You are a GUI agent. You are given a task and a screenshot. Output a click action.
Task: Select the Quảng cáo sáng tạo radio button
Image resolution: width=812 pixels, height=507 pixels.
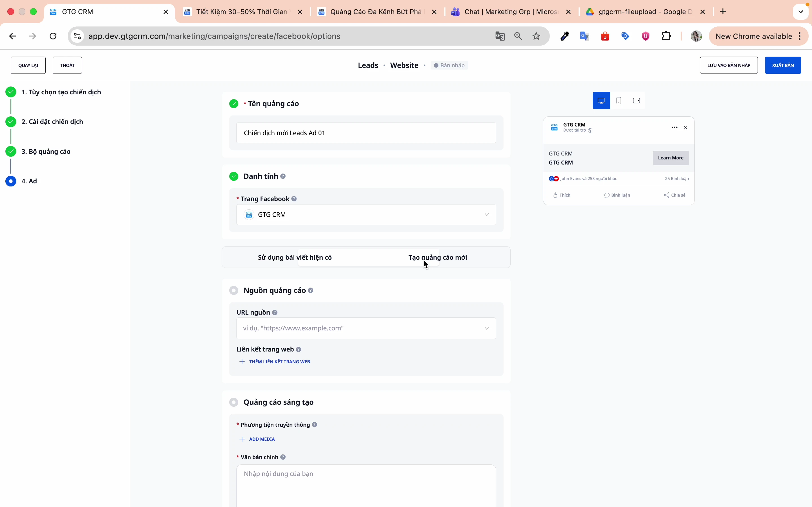(x=234, y=402)
